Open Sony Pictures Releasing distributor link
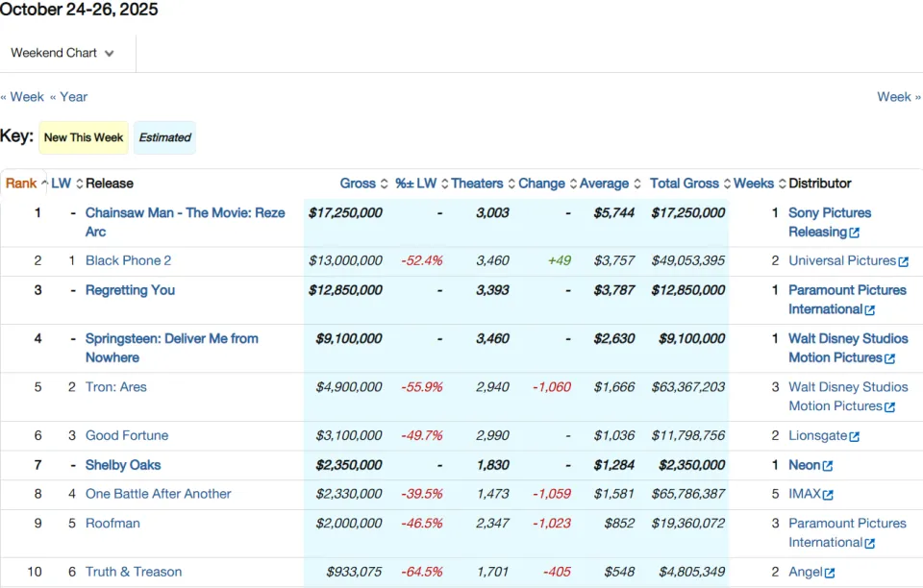Viewport: 923px width, 588px height. pos(830,222)
